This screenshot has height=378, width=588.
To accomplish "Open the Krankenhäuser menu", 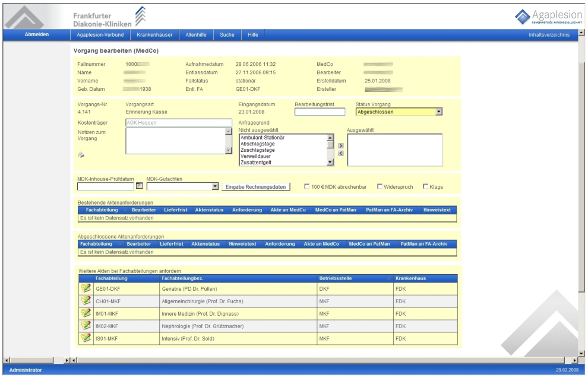I will coord(154,35).
